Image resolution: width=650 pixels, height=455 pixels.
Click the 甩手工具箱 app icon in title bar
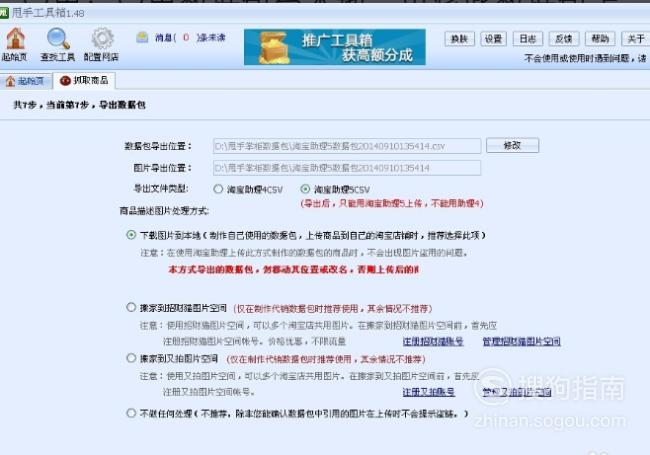tap(4, 13)
